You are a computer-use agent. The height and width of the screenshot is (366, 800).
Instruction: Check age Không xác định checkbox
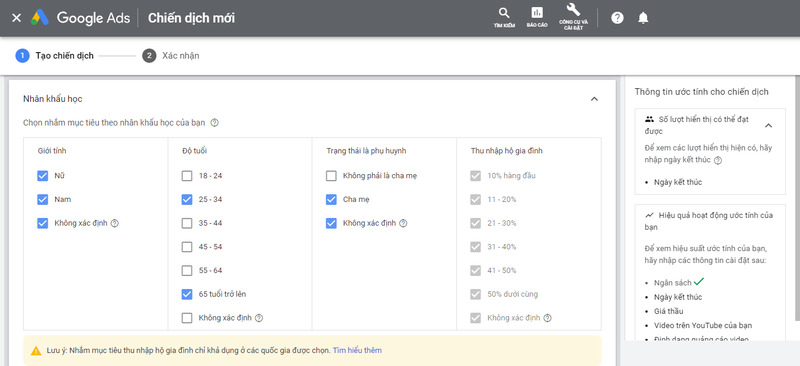187,318
